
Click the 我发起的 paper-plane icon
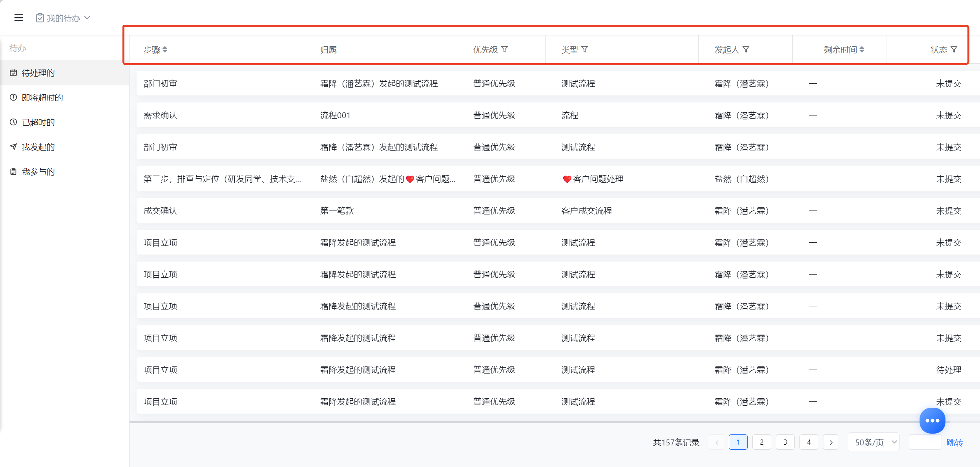pos(13,147)
